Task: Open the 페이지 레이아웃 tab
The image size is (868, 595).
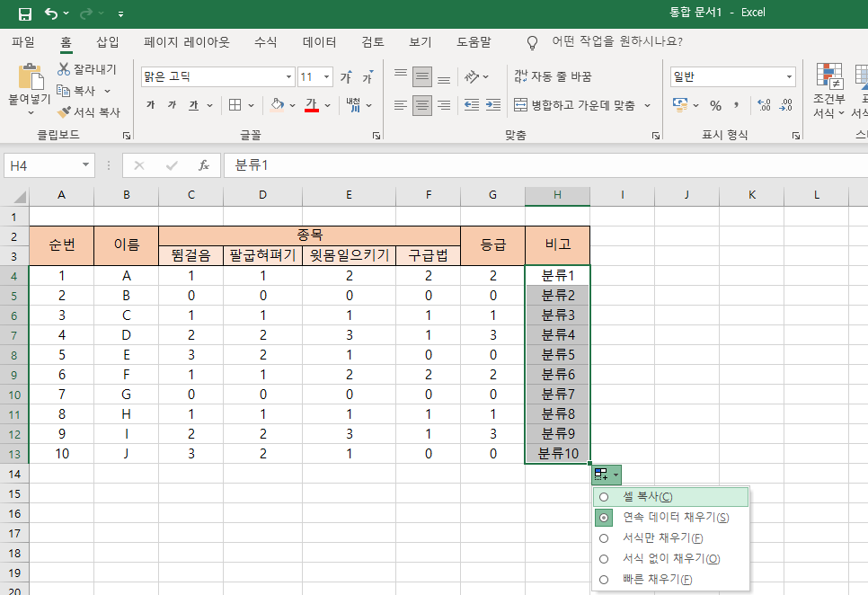Action: [187, 42]
